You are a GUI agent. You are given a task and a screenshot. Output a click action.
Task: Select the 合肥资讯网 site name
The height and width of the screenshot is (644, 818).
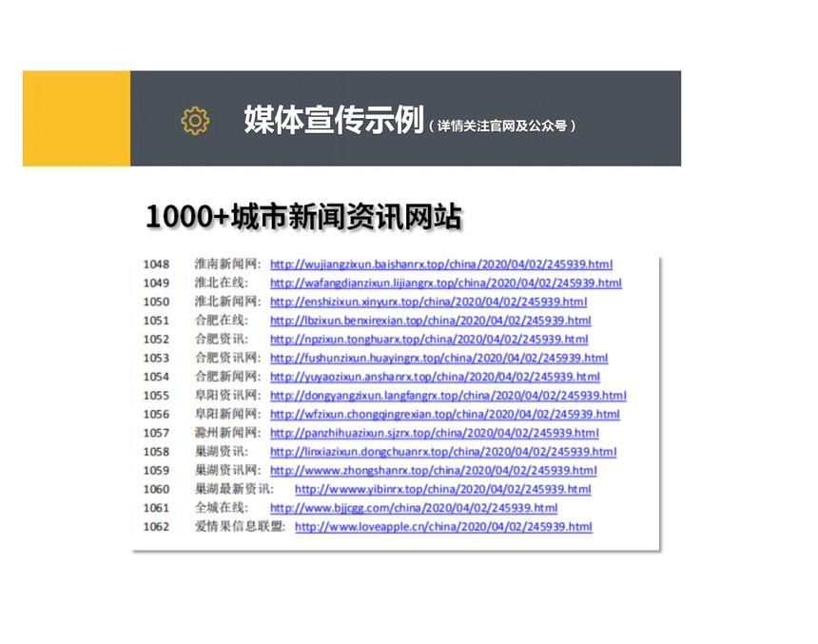(x=228, y=358)
